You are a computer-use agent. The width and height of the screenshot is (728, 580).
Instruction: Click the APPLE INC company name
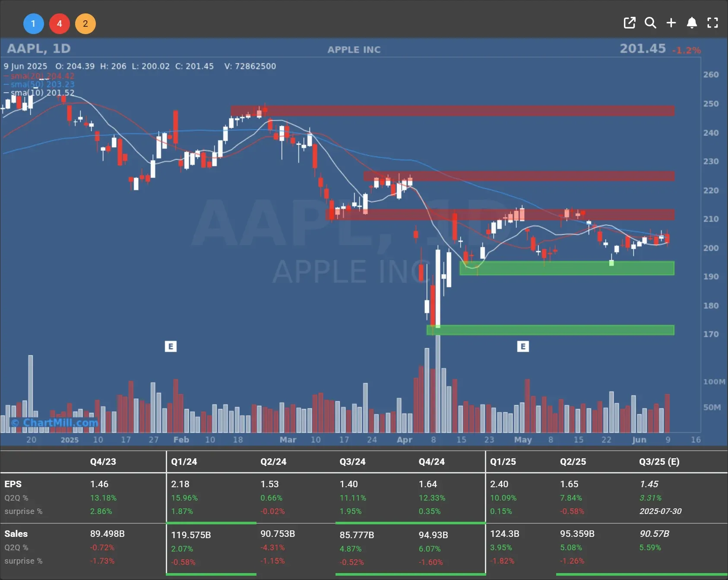point(354,50)
